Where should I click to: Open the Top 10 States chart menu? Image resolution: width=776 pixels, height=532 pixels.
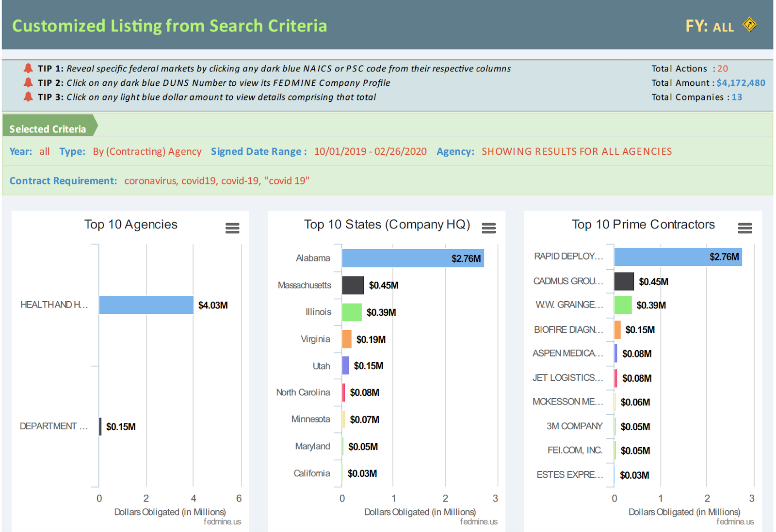488,228
